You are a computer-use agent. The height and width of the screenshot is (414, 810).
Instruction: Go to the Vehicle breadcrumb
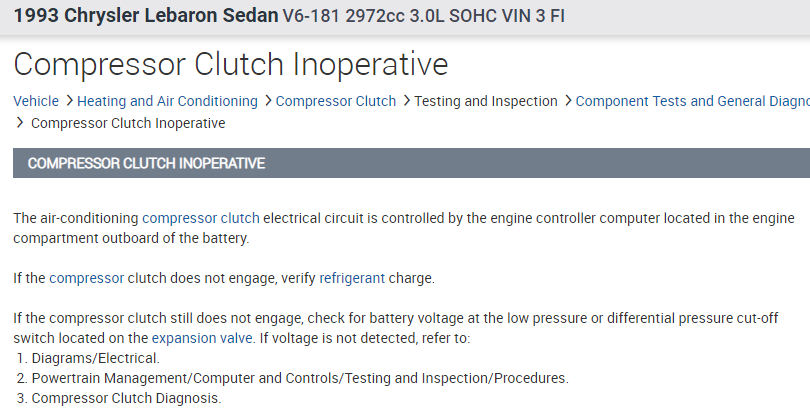[x=36, y=101]
